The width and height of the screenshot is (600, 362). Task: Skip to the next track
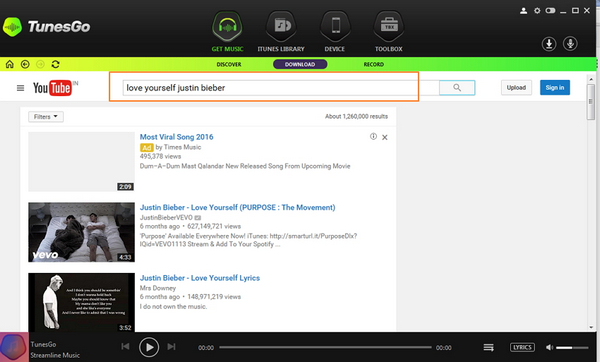coord(171,346)
